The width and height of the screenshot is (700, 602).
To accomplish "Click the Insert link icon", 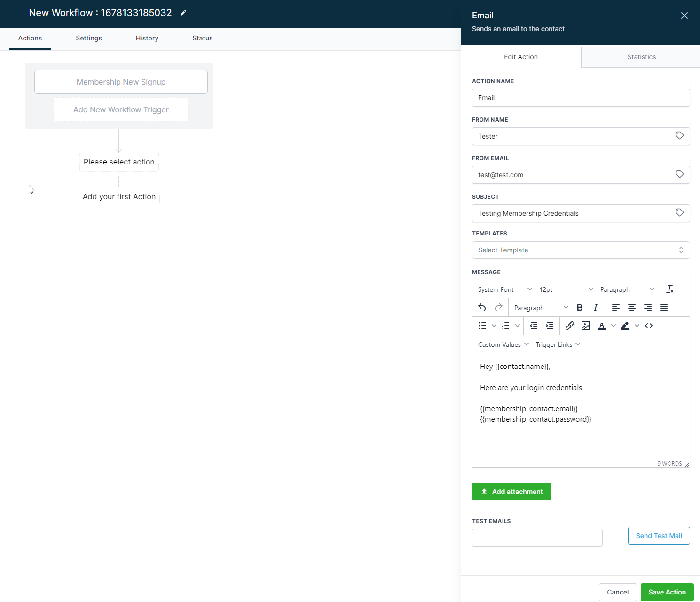I will point(569,326).
